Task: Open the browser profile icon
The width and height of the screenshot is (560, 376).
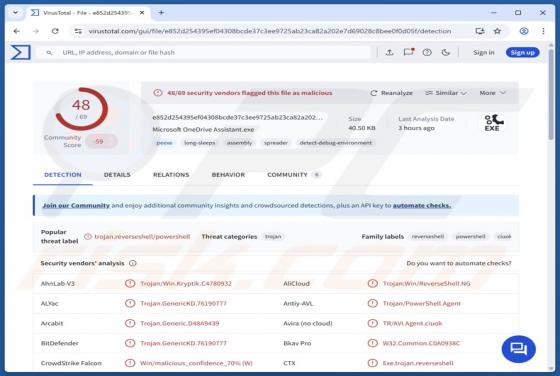Action: (524, 31)
